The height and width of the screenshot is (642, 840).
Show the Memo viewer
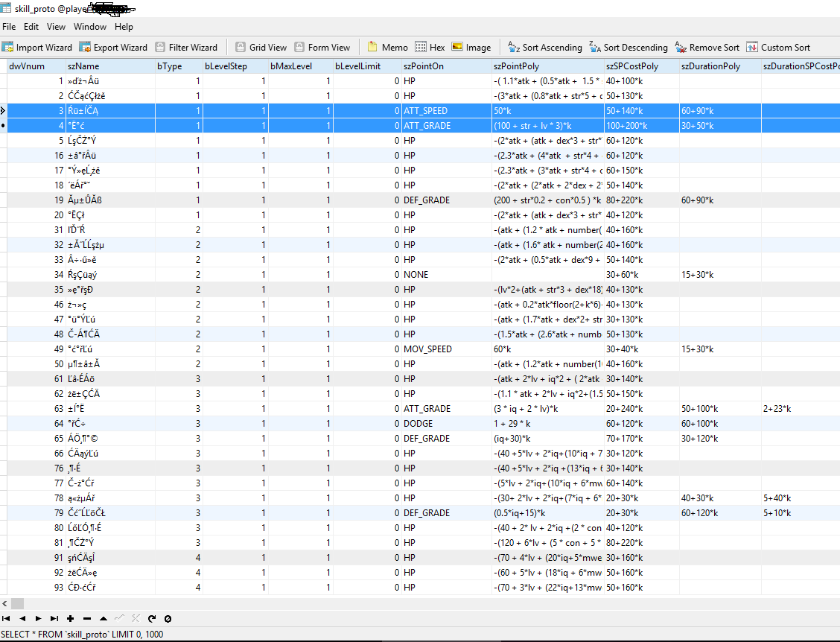388,47
